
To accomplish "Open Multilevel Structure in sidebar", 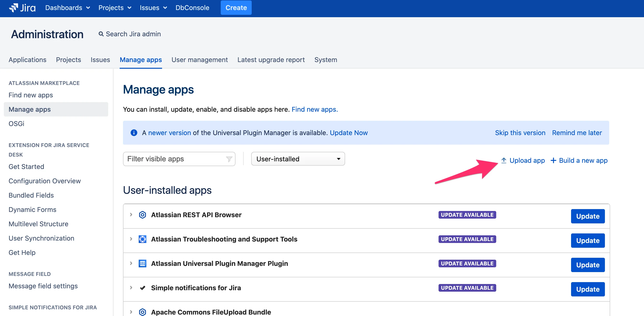I will click(x=39, y=224).
